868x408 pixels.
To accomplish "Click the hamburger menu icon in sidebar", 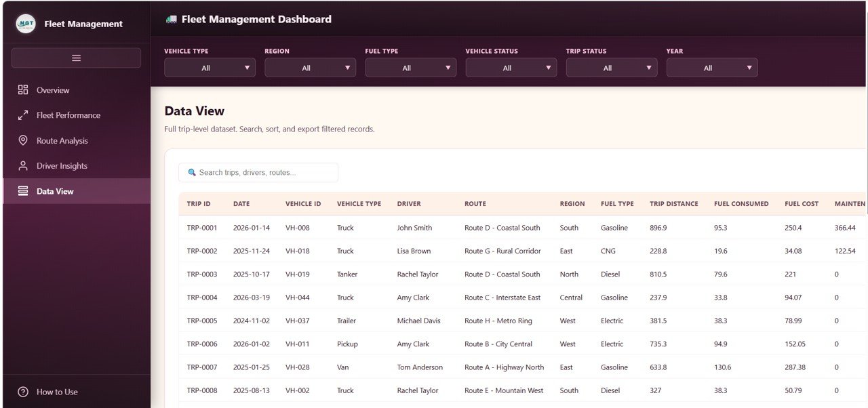I will [x=75, y=58].
